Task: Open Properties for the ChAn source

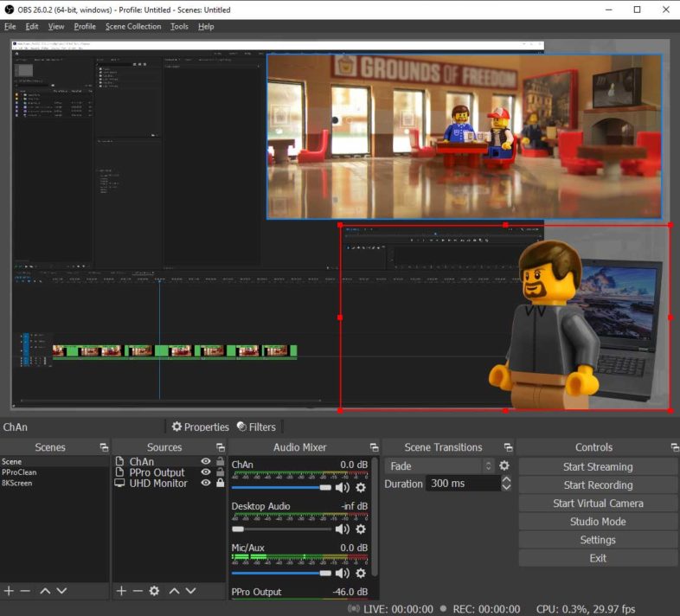Action: 201,427
